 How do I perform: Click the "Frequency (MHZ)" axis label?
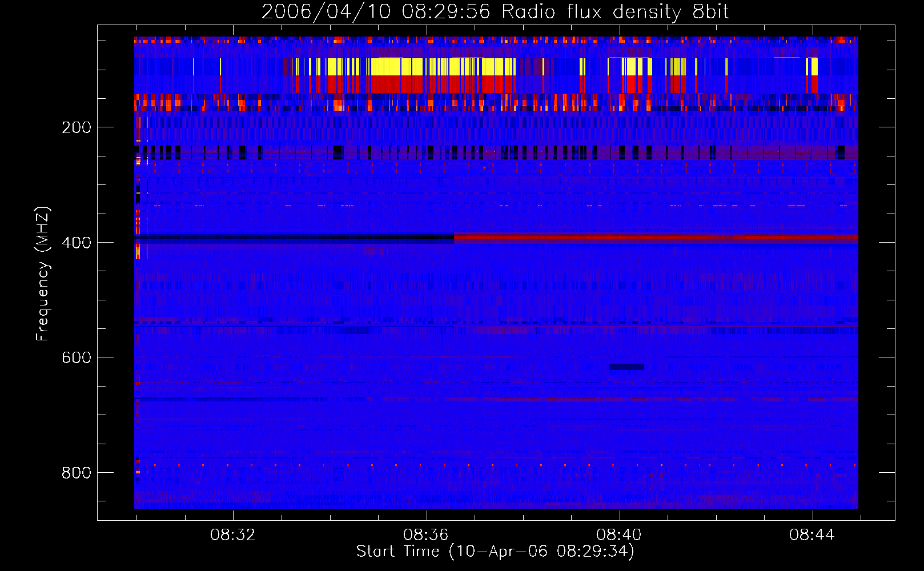pos(42,274)
